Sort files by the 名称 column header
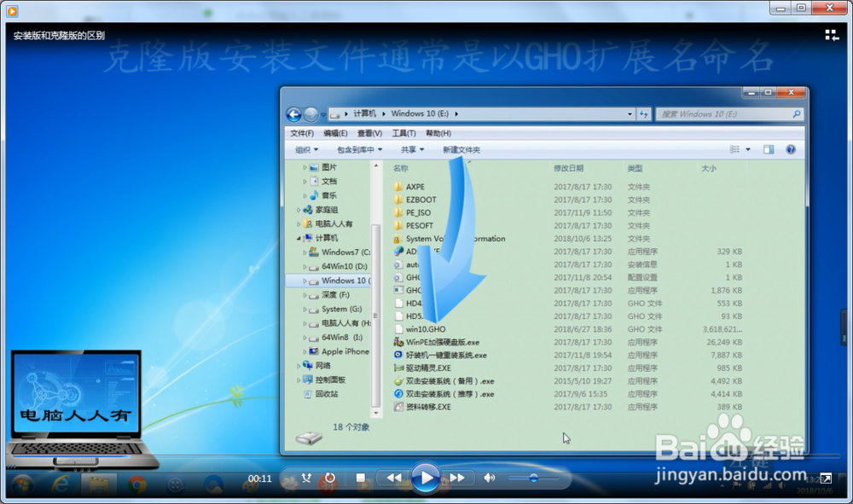Viewport: 853px width, 504px height. (400, 169)
